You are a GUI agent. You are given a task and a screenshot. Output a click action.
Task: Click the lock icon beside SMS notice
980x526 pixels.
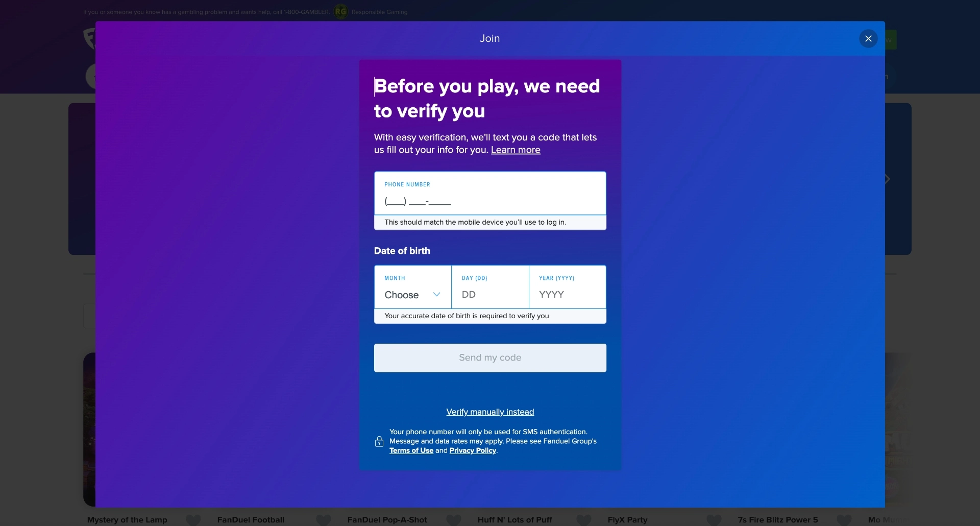pos(379,441)
